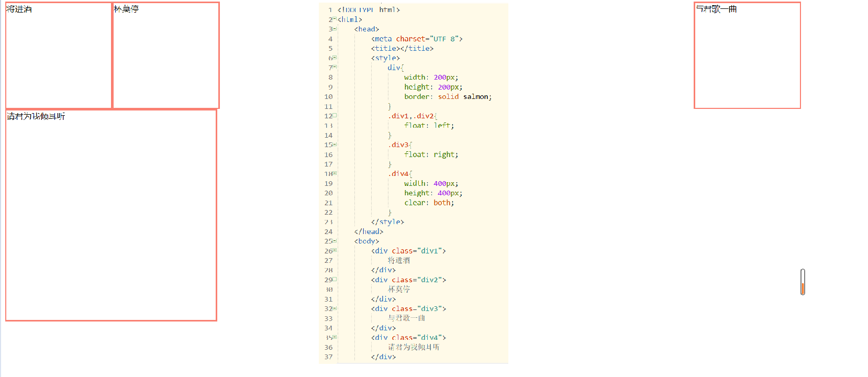Click the 'float: right;' code line

coord(431,154)
